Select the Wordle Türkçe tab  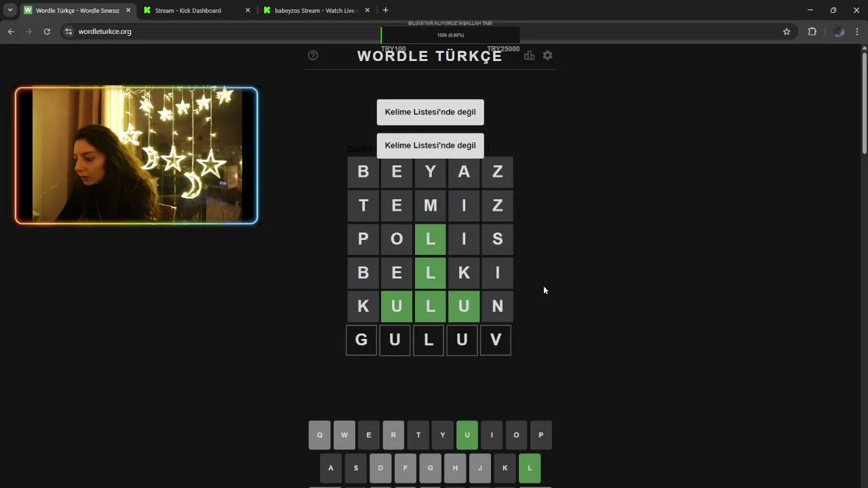pyautogui.click(x=77, y=10)
